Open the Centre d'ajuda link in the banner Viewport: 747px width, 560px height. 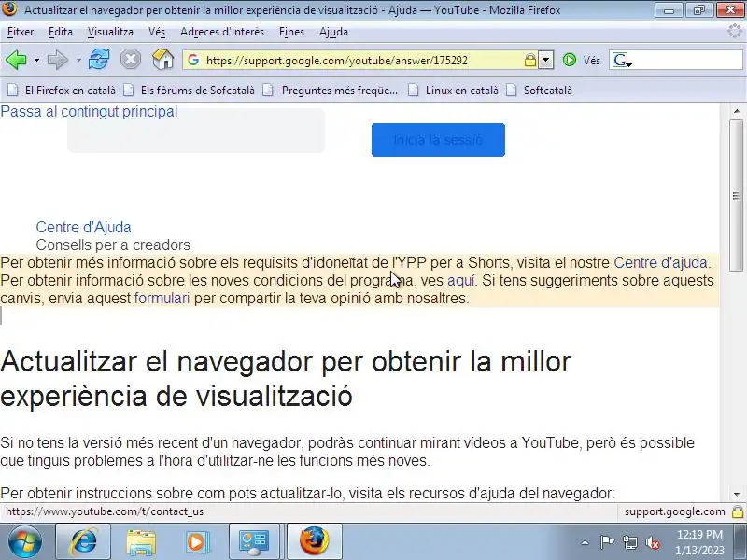pyautogui.click(x=660, y=263)
